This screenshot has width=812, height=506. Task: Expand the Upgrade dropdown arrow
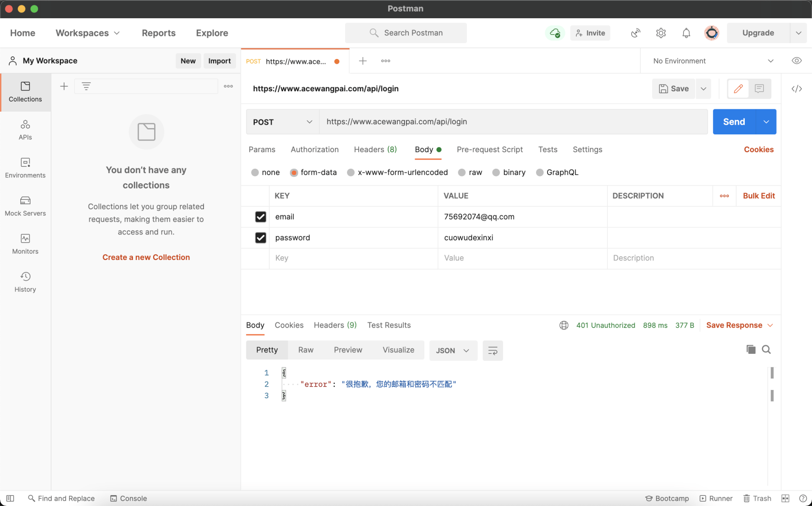click(798, 33)
